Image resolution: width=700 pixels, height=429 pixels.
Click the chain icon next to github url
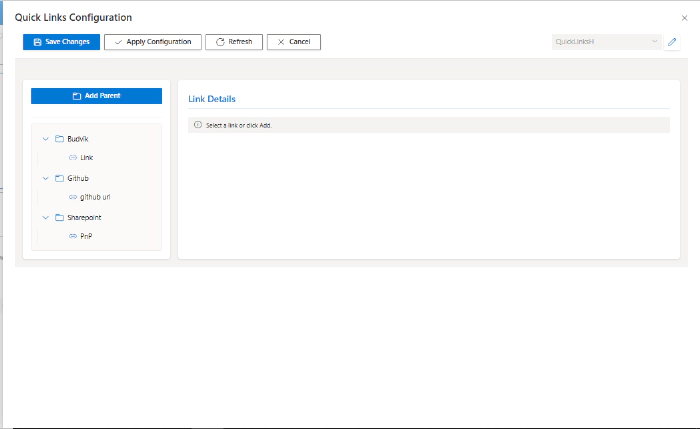click(72, 197)
